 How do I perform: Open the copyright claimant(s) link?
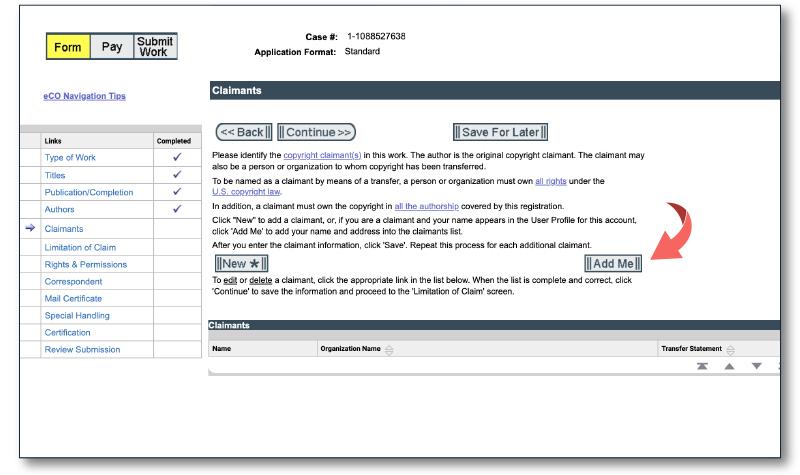320,155
